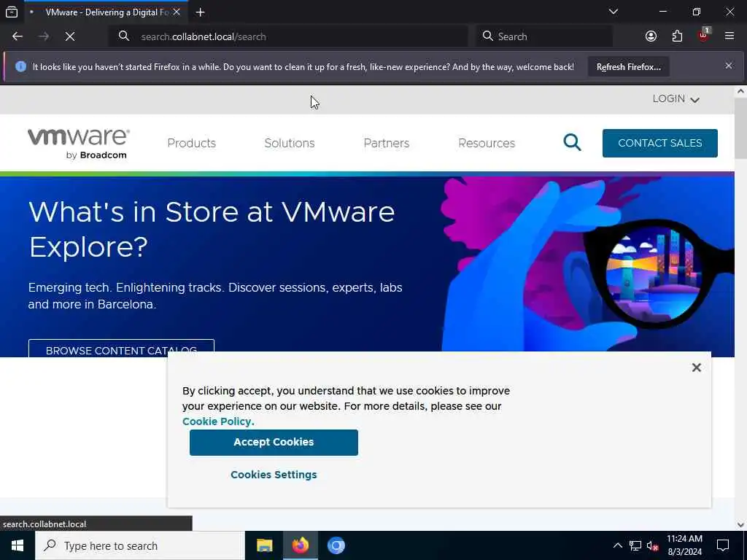
Task: Click the CONTACT SALES button
Action: point(659,143)
